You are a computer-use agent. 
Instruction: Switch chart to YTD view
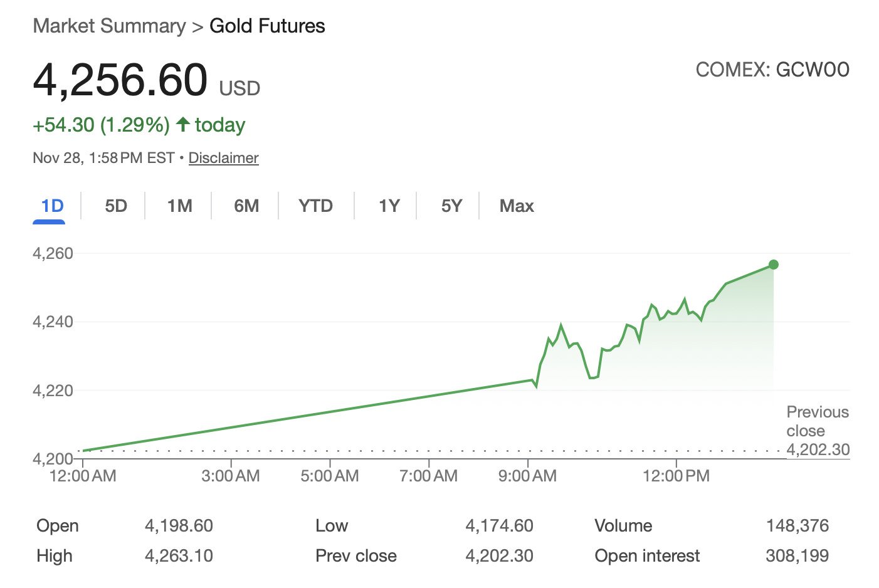tap(315, 206)
